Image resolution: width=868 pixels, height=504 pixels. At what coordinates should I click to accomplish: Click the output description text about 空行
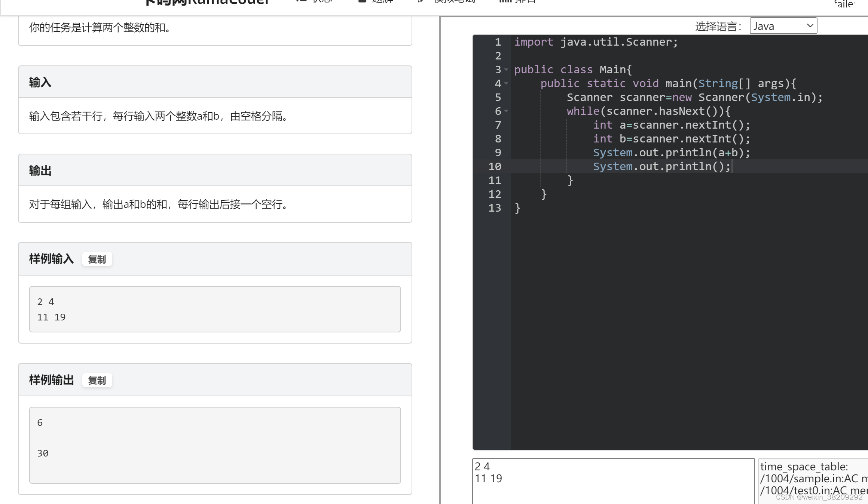pos(159,205)
